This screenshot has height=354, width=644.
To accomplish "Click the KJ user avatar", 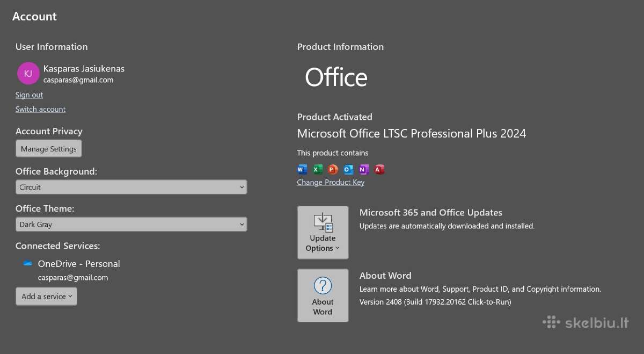I will [28, 74].
